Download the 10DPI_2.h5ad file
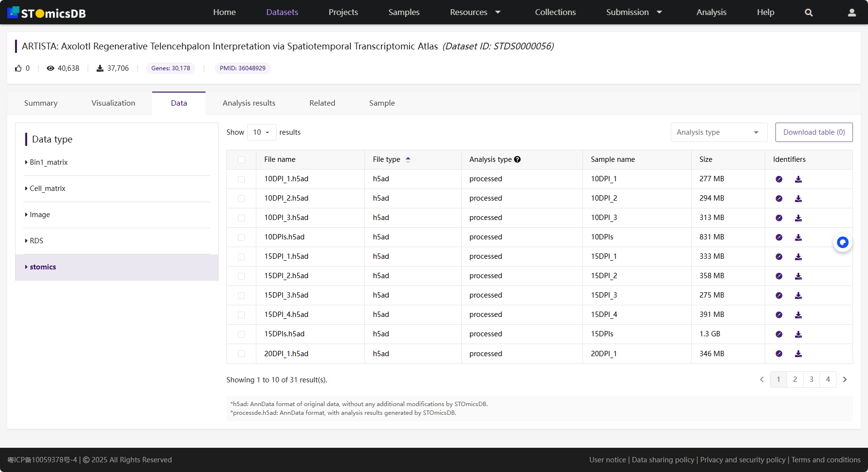This screenshot has width=868, height=472. [x=798, y=199]
